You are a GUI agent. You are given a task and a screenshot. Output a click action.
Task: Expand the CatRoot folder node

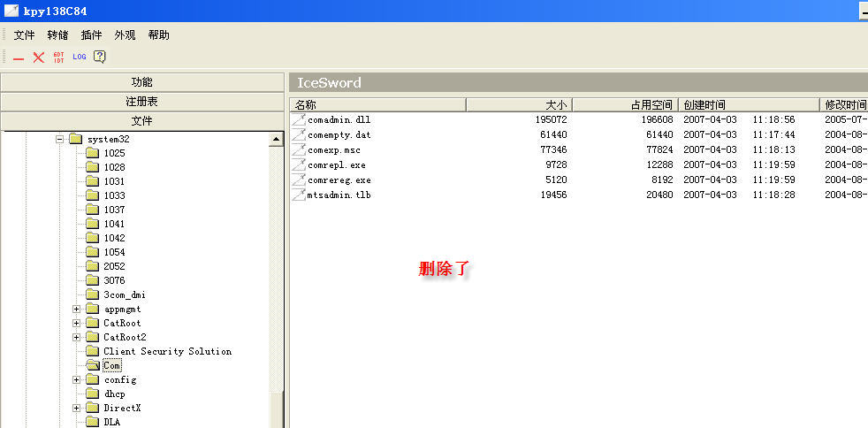[76, 323]
